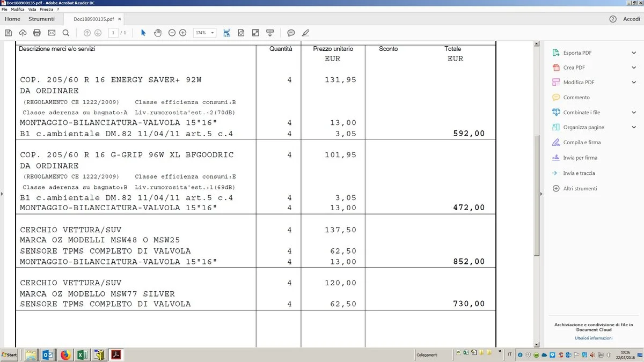Viewport: 644px width, 362px height.
Task: Open the File menu
Action: tap(4, 10)
